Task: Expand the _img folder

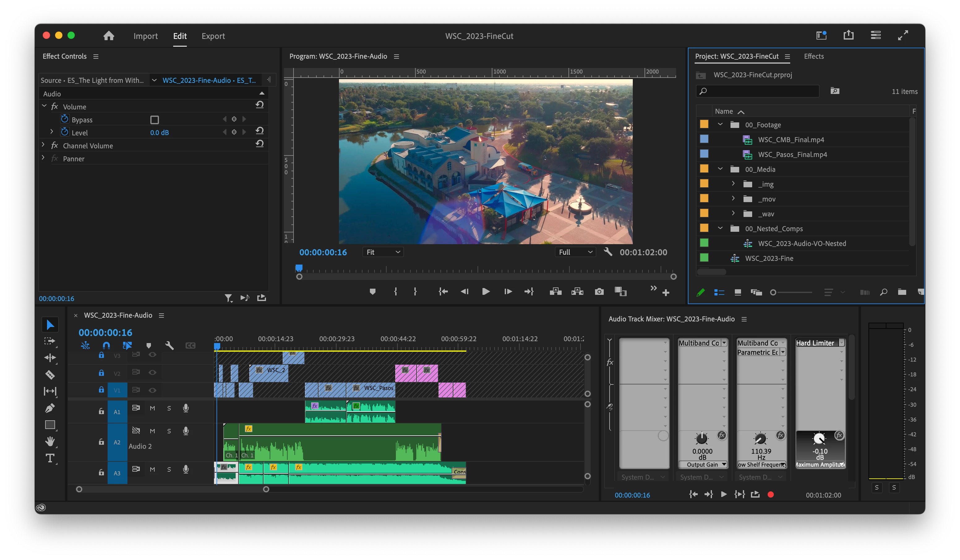Action: tap(733, 184)
